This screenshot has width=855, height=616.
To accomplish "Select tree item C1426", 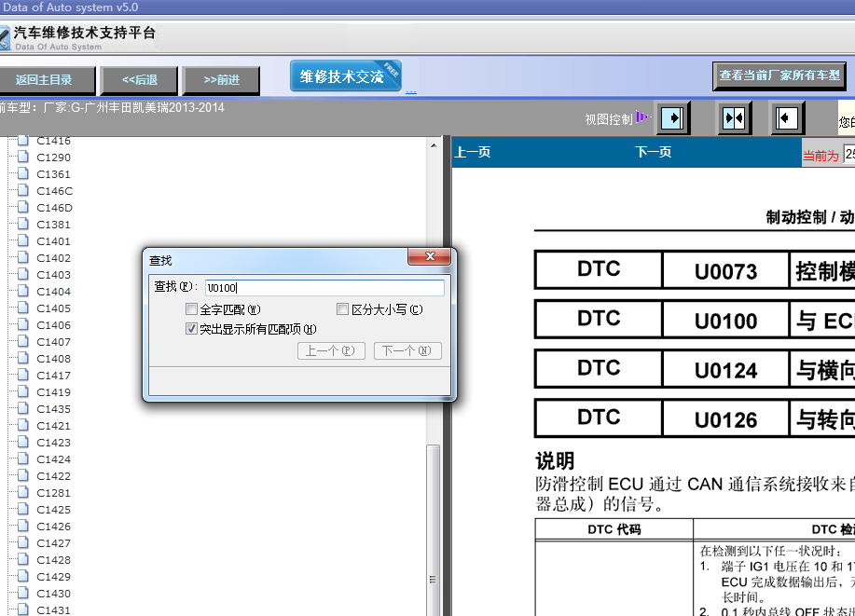I will click(53, 527).
